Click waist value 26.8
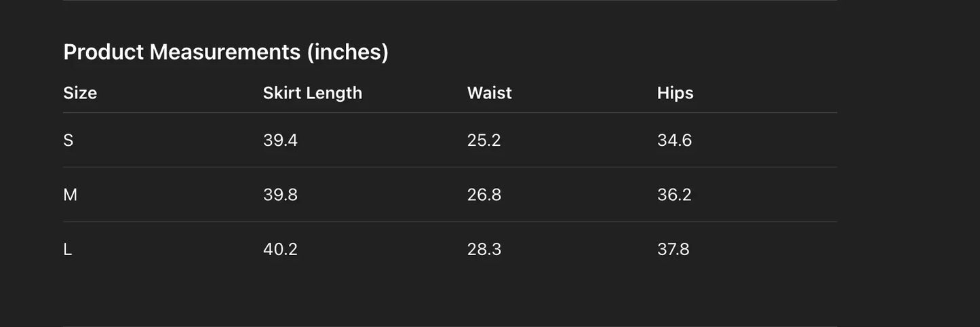Screen dimensions: 980x327 tap(484, 195)
